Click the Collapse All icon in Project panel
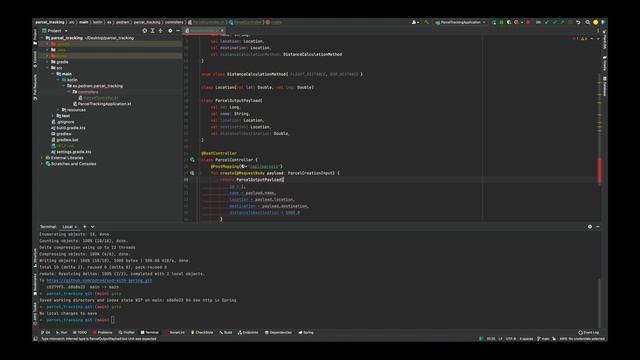The image size is (640, 360). 160,31
